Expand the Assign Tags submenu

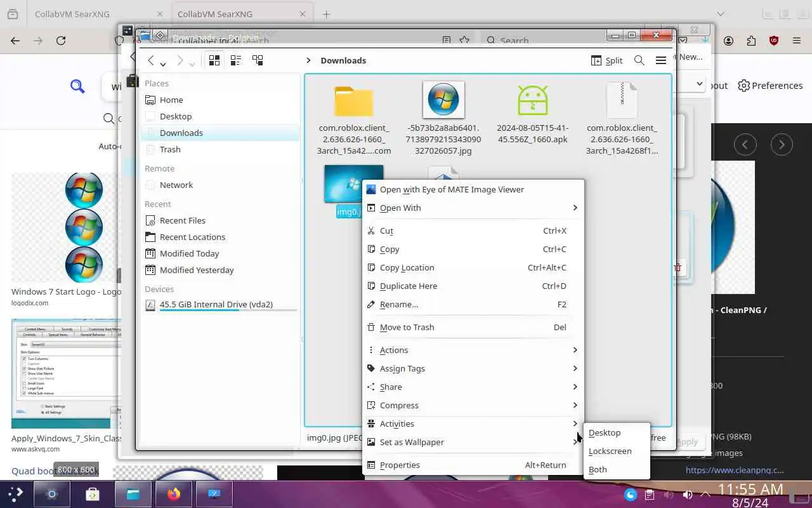coord(473,368)
